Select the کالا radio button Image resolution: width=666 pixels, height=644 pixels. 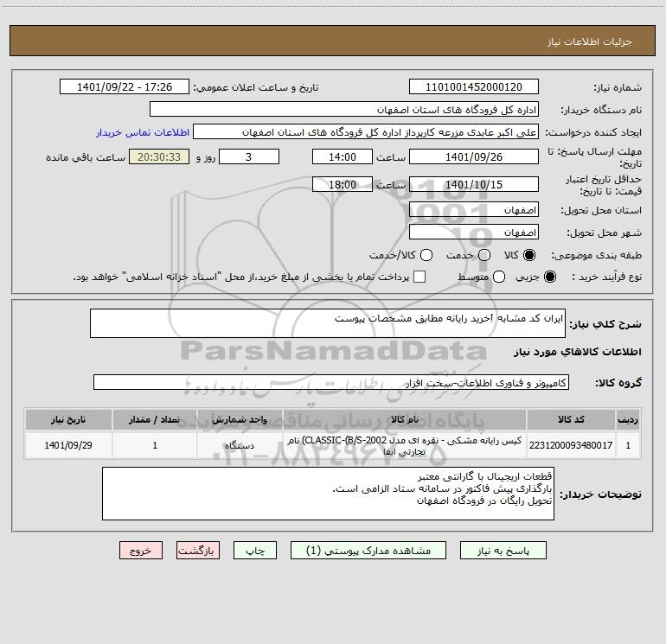pyautogui.click(x=529, y=255)
